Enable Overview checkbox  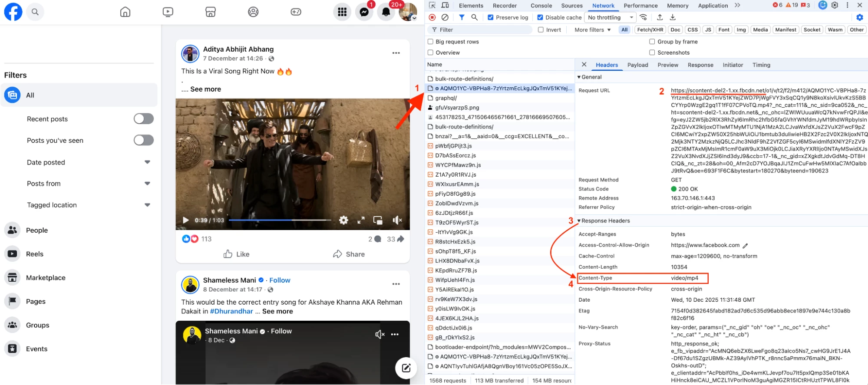430,53
